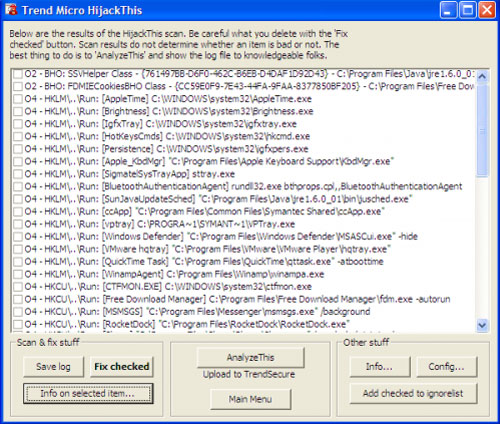Tick the SunJavaUpdateSched entry checkbox

tap(18, 199)
